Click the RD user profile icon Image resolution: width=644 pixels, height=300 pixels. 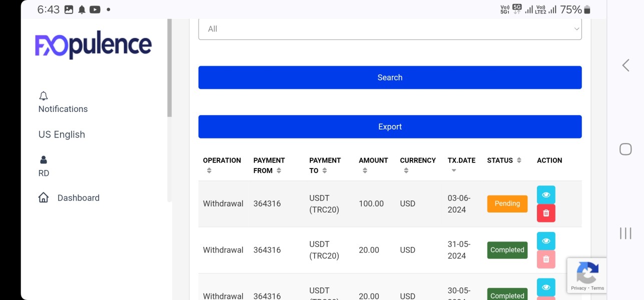tap(44, 160)
